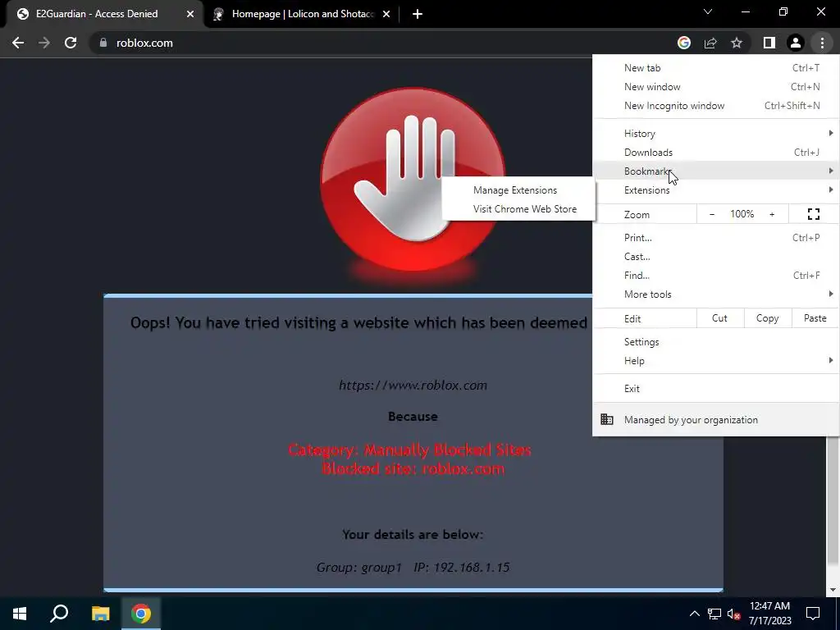Close the E2Guardian - Access Denied tab
This screenshot has width=840, height=630.
[190, 14]
